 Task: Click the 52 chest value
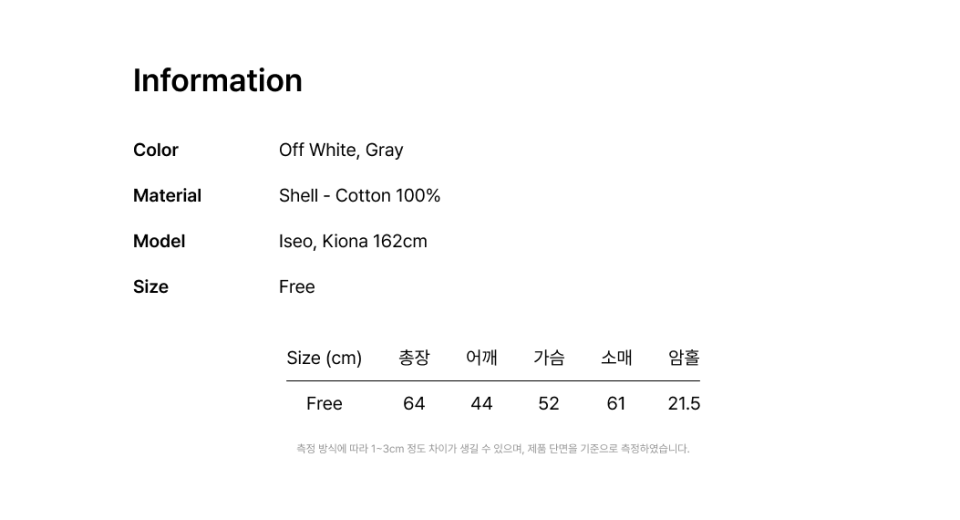pyautogui.click(x=549, y=404)
